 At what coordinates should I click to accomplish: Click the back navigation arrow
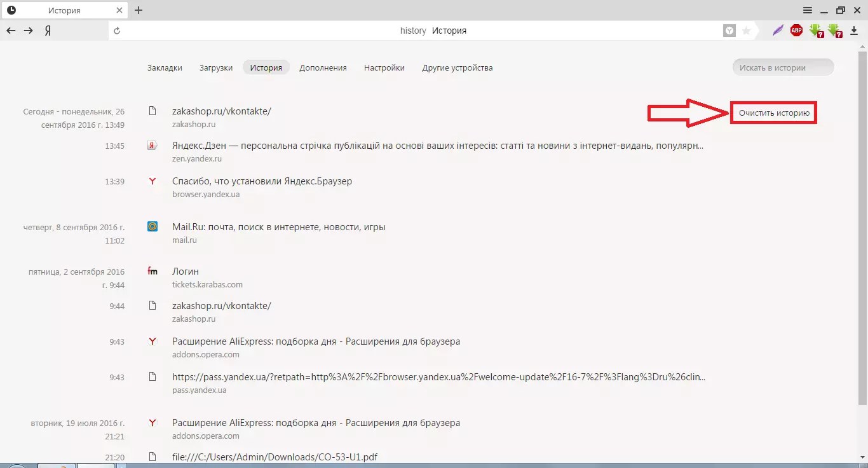11,31
